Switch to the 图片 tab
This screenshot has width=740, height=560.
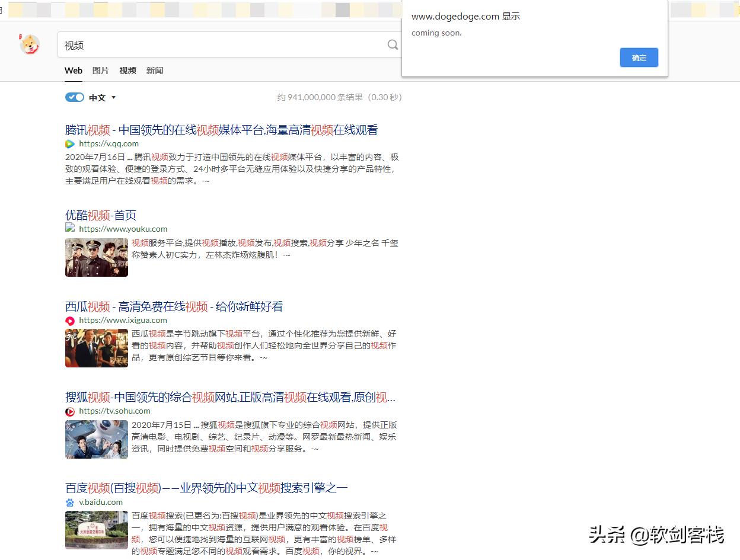(x=100, y=71)
